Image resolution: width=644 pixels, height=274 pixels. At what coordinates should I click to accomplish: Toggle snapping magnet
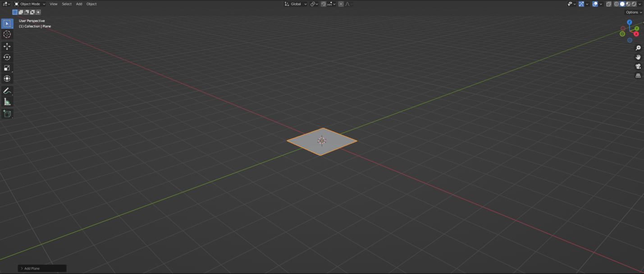point(324,4)
